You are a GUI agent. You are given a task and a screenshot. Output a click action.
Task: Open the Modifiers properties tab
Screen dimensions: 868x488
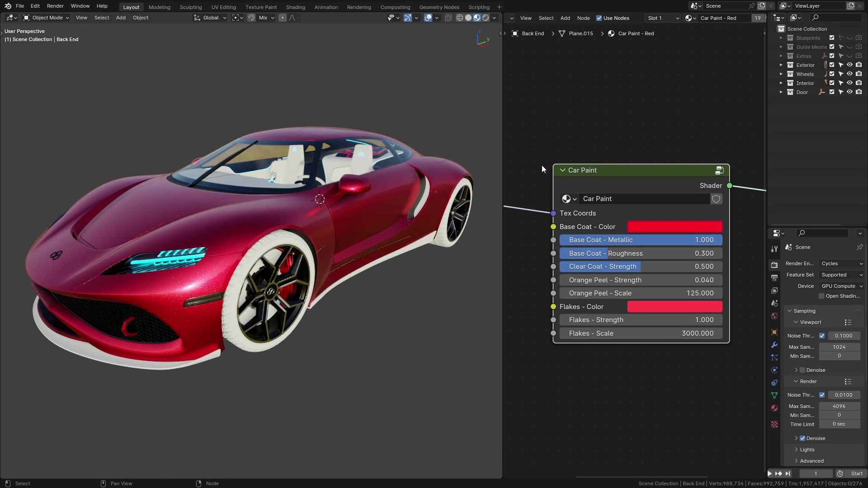774,345
